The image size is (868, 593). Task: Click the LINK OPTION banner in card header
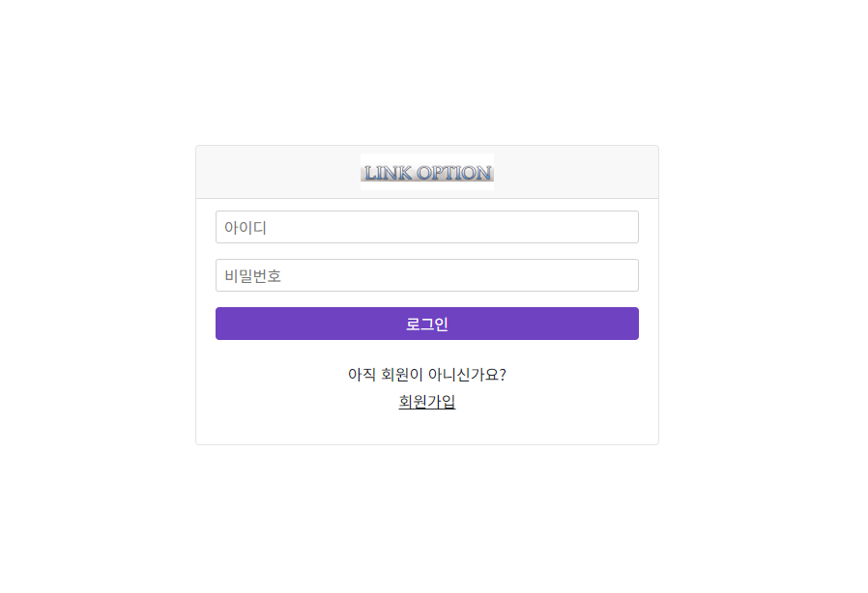tap(427, 172)
